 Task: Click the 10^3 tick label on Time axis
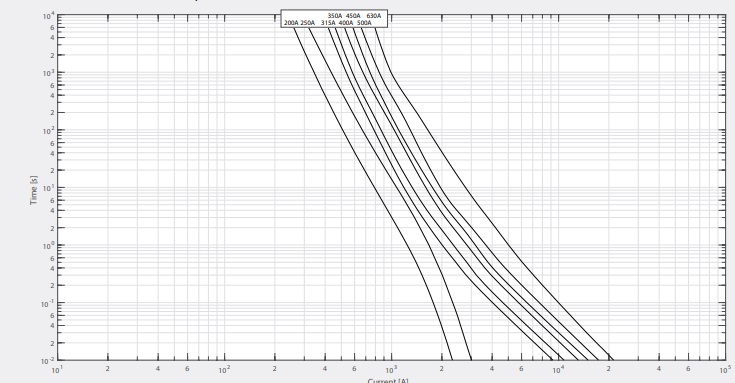pos(47,74)
